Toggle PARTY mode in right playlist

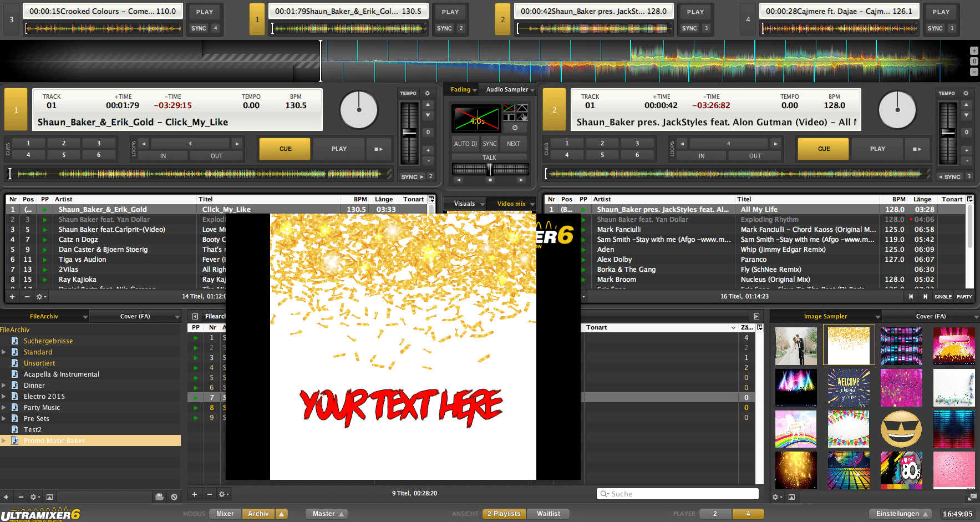[x=964, y=297]
